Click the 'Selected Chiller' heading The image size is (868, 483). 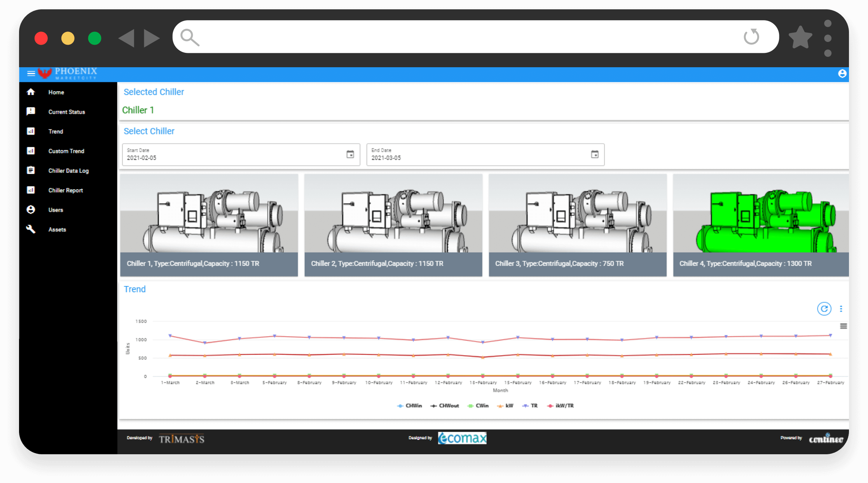click(154, 92)
